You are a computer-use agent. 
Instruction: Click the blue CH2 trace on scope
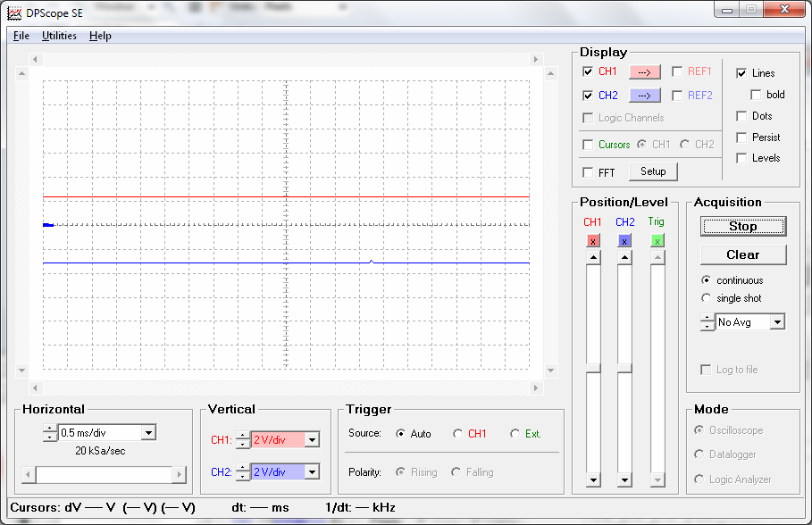tap(286, 263)
